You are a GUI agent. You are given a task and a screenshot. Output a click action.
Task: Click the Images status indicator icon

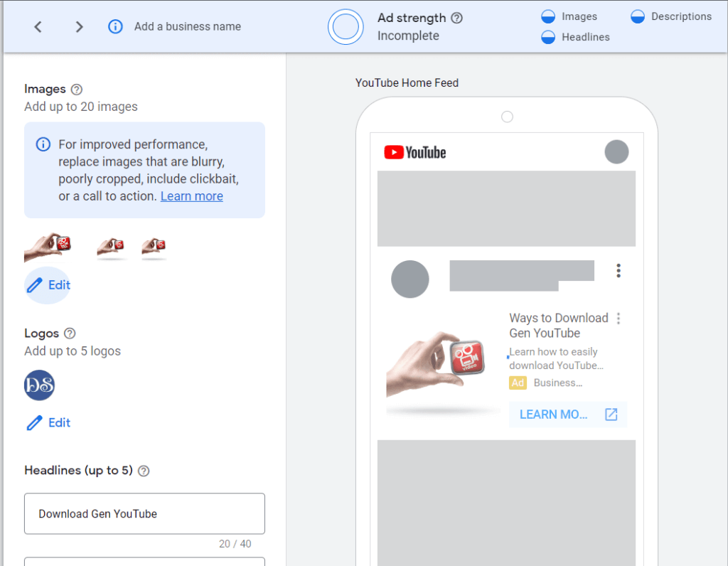[x=548, y=16]
